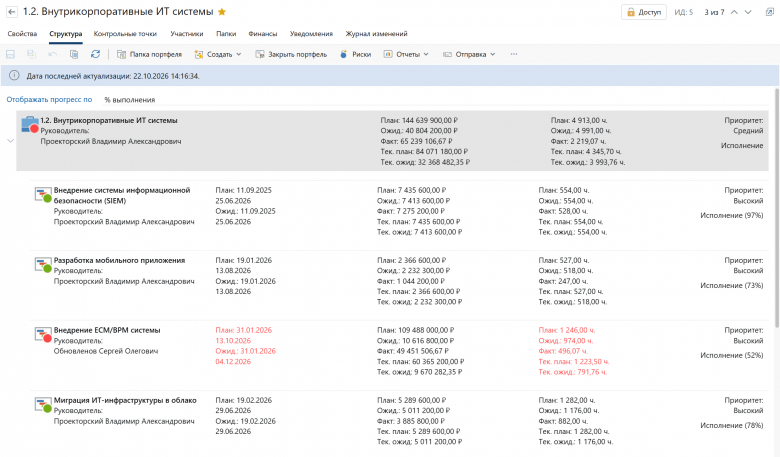Click the back arrow icon

(11, 12)
